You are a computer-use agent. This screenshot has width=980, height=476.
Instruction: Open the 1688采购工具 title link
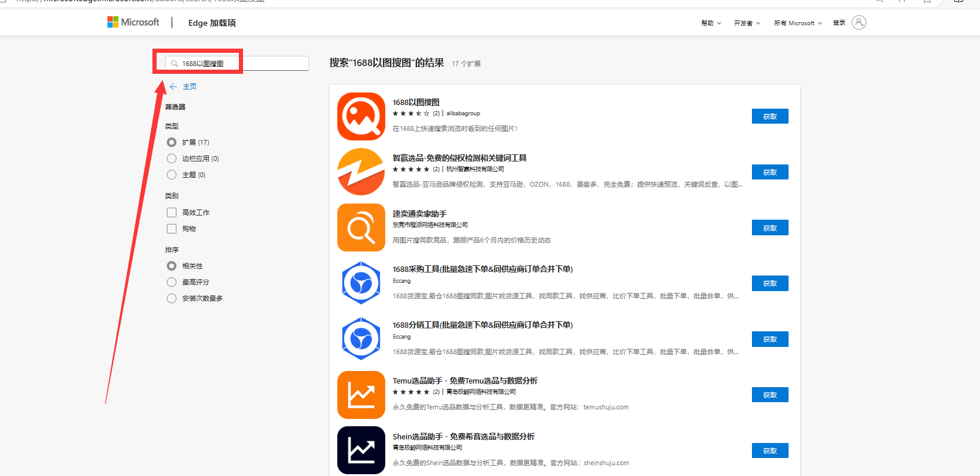[482, 269]
